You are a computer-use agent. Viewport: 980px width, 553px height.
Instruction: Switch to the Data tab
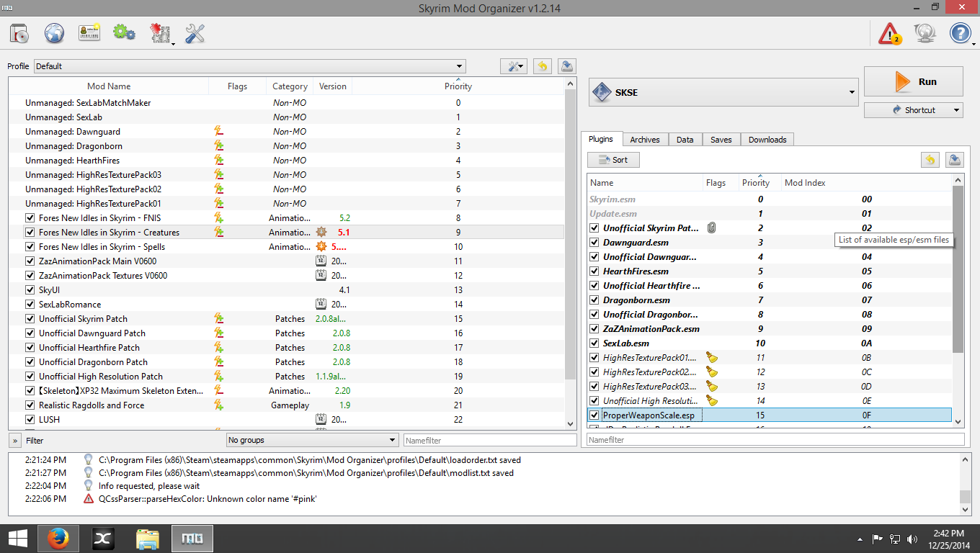685,140
